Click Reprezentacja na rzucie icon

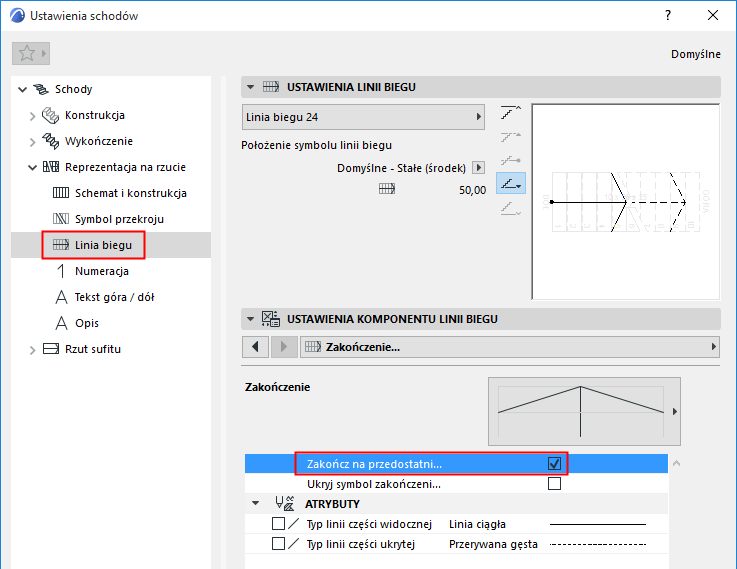tap(51, 167)
